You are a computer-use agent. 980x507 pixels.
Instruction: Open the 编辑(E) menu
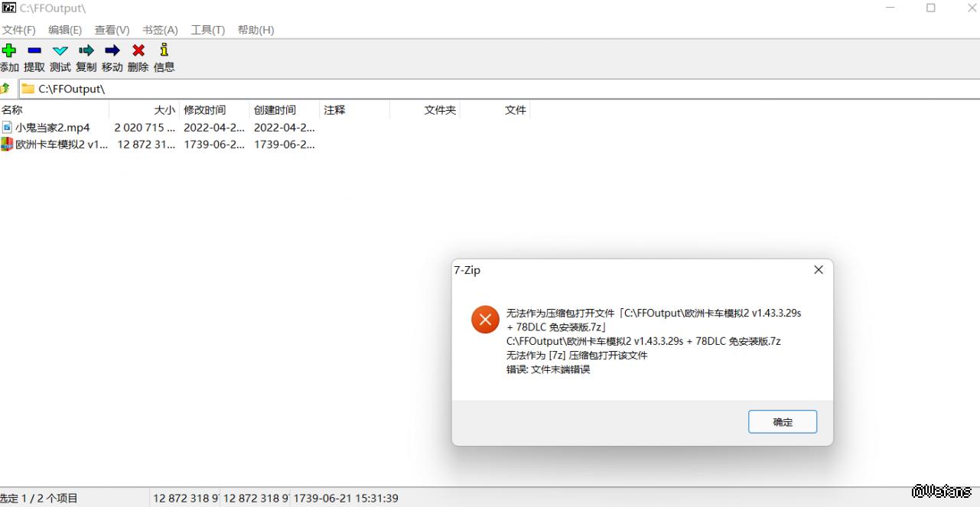[x=65, y=30]
